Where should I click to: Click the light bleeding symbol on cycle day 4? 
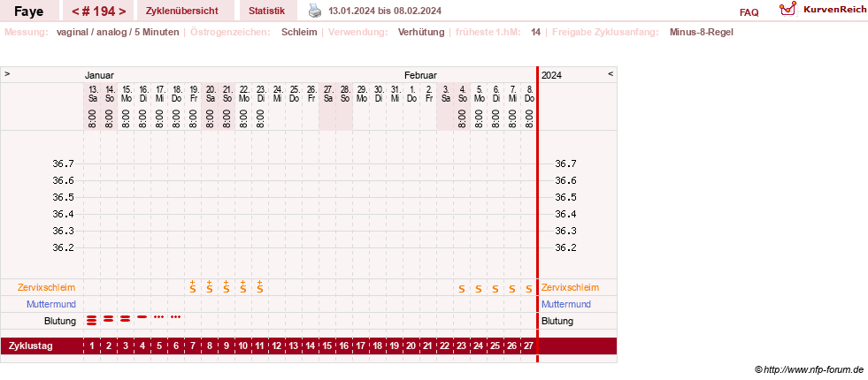click(142, 317)
